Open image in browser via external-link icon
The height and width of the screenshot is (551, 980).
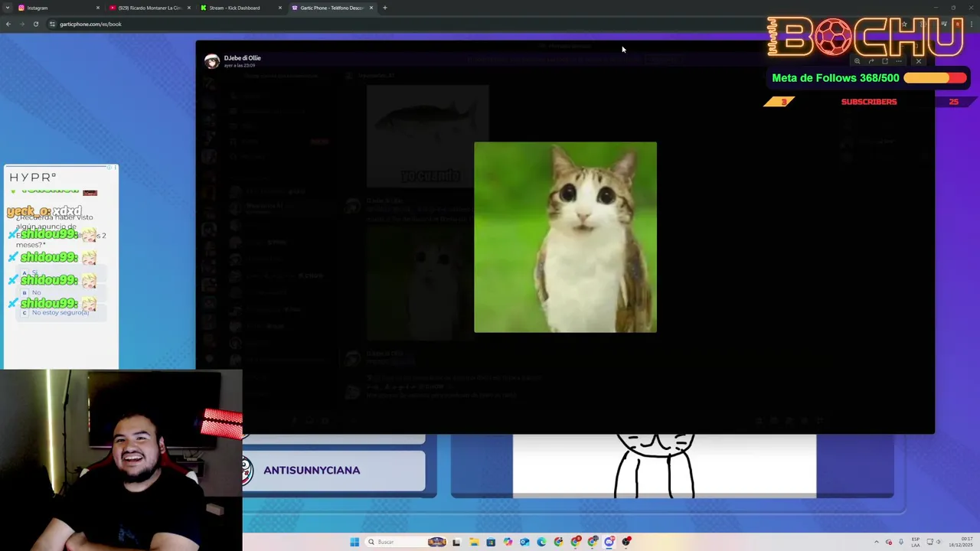(x=885, y=61)
